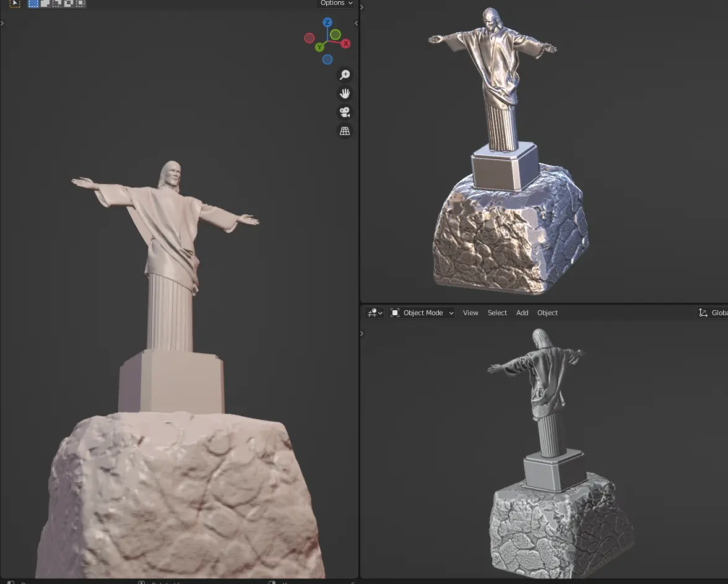Open the View menu

pos(470,313)
